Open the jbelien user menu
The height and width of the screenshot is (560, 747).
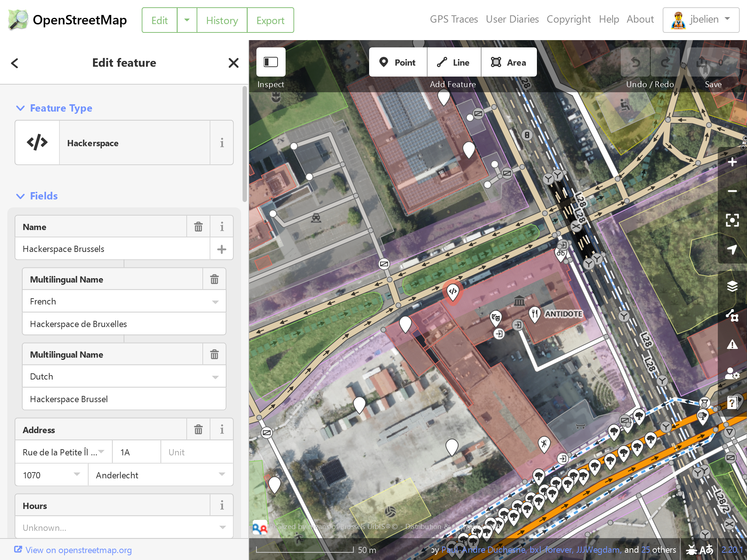pyautogui.click(x=701, y=20)
